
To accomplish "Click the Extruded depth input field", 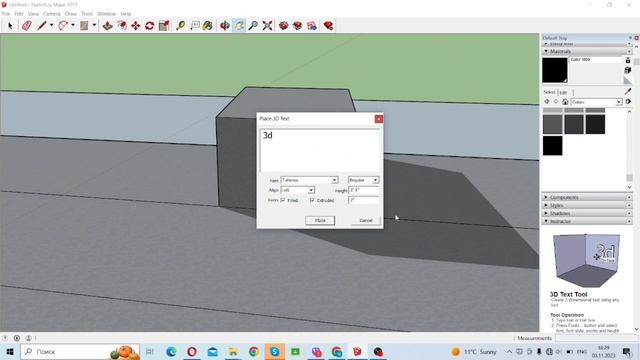I will click(x=364, y=200).
